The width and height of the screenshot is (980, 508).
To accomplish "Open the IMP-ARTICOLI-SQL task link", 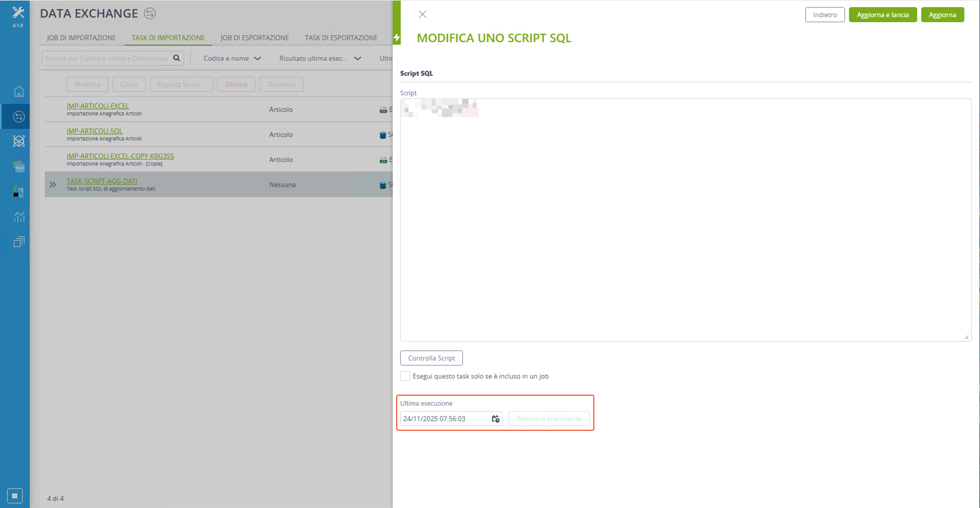I will 94,131.
